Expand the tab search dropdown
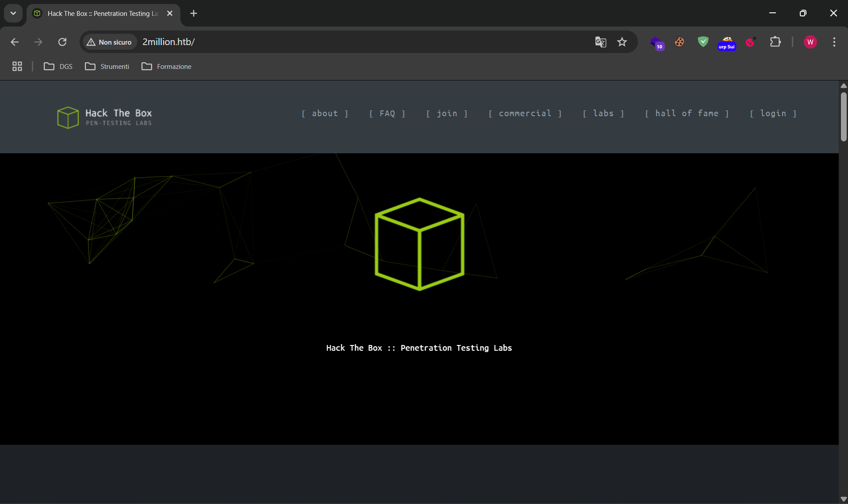 click(13, 13)
